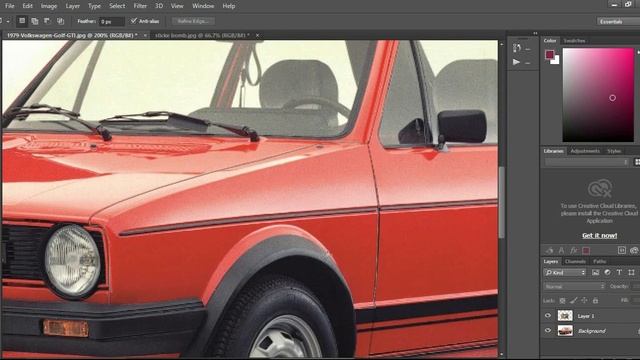Open the Filter menu
Image resolution: width=640 pixels, height=360 pixels.
tap(140, 6)
